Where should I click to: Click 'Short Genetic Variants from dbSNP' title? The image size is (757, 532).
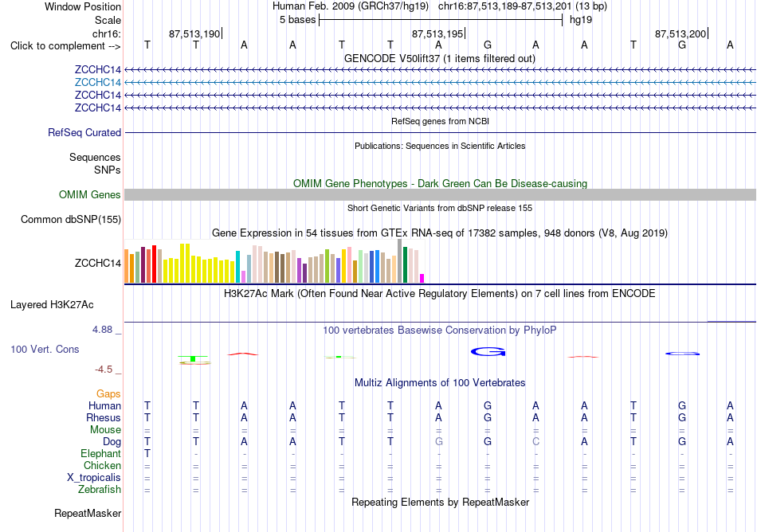[440, 208]
